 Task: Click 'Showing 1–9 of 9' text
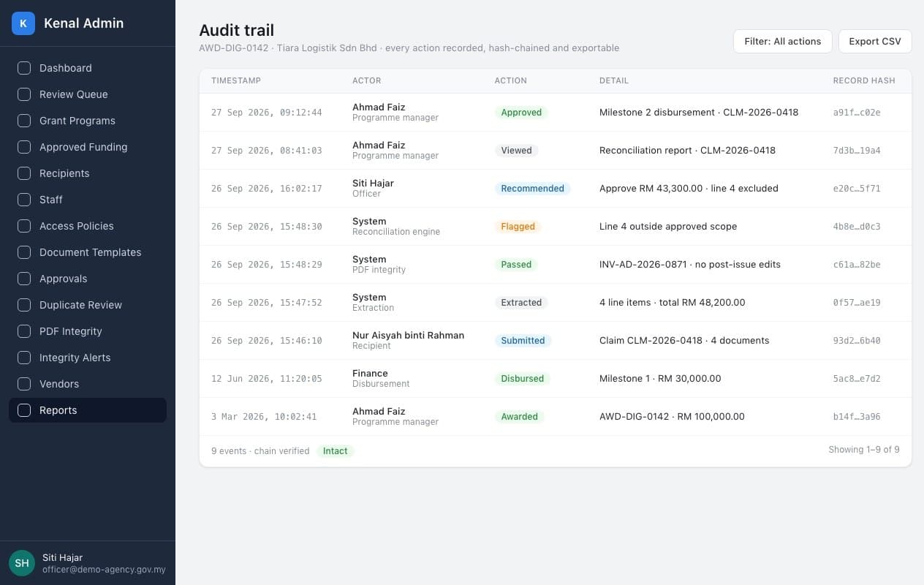[x=864, y=450]
